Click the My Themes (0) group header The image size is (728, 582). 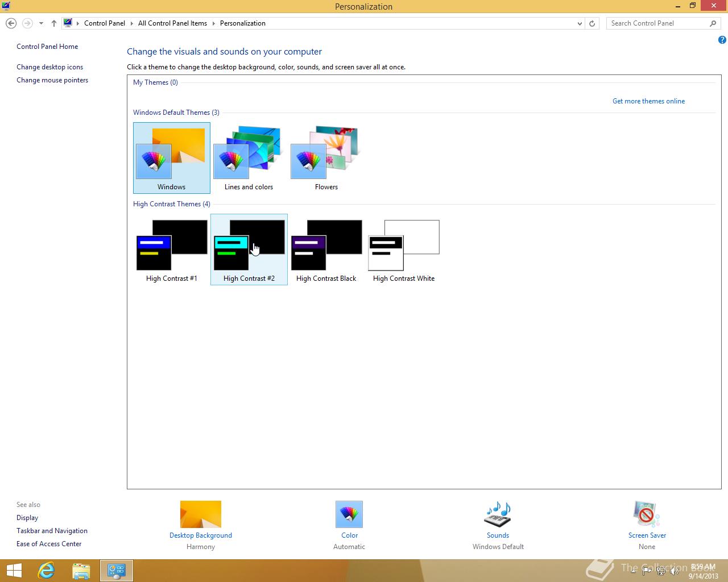155,82
